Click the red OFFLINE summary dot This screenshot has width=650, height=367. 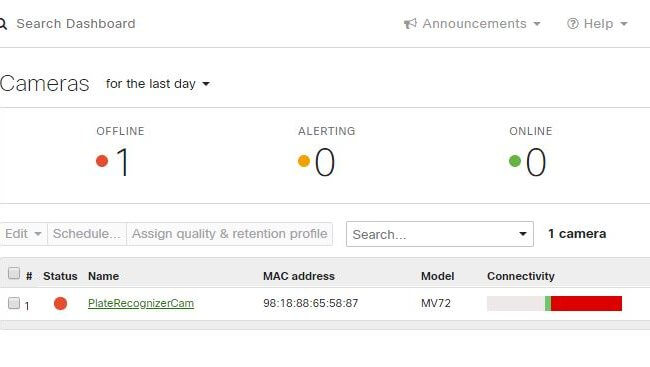[x=102, y=160]
